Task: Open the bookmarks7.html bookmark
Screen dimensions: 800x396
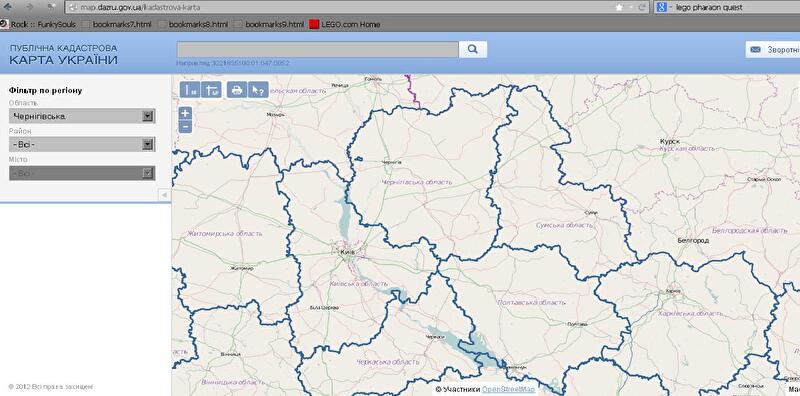Action: [x=117, y=24]
